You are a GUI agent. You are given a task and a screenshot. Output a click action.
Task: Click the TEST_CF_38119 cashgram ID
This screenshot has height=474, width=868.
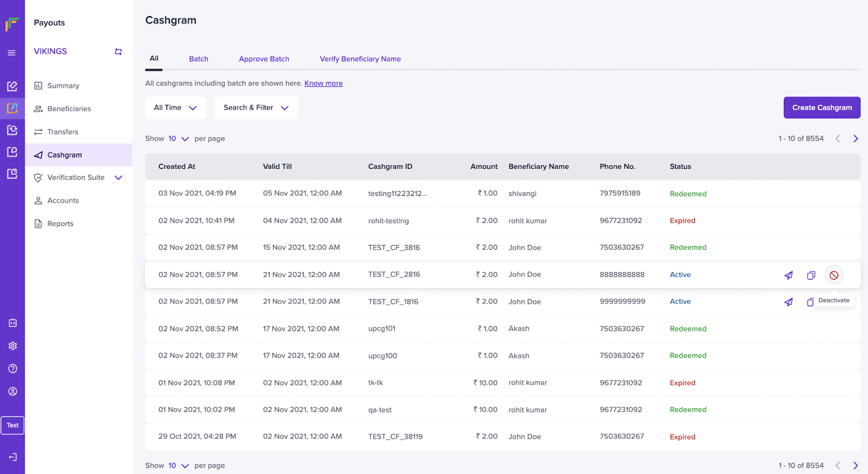tap(395, 437)
